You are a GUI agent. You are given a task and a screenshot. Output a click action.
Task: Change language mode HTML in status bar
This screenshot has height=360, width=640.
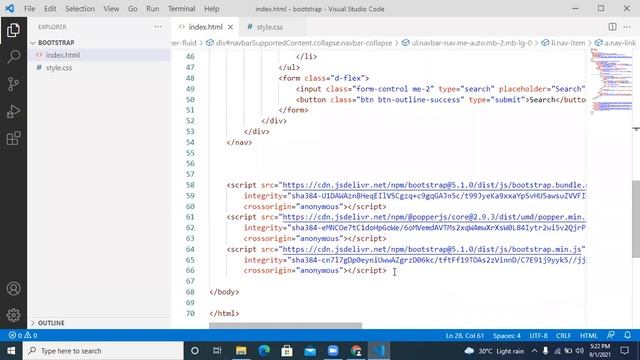589,336
